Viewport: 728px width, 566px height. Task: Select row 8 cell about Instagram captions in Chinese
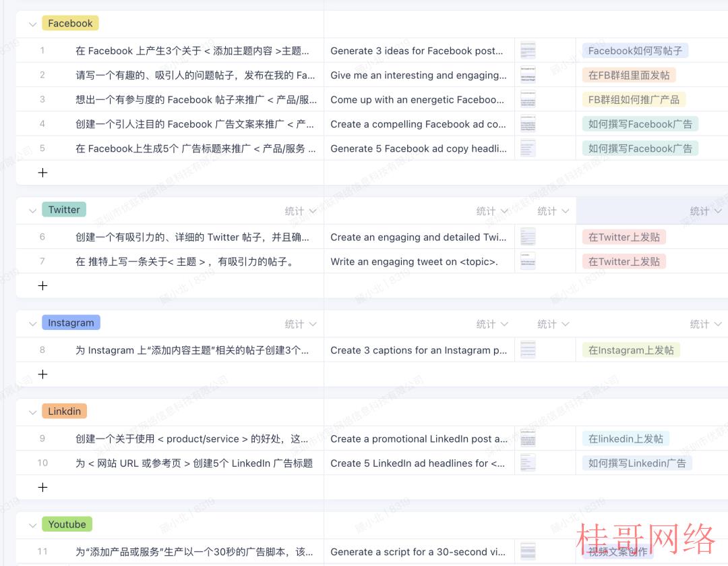pyautogui.click(x=192, y=350)
